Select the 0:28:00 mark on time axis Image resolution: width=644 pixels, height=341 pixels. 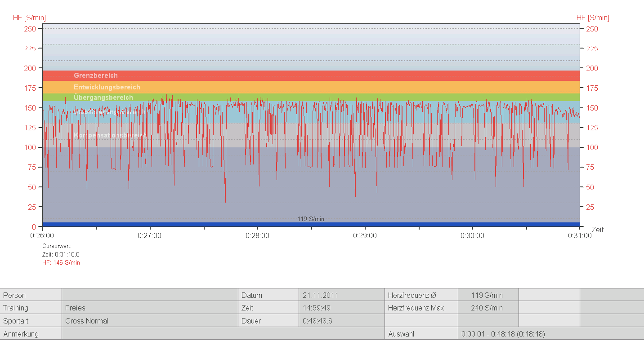coord(258,235)
